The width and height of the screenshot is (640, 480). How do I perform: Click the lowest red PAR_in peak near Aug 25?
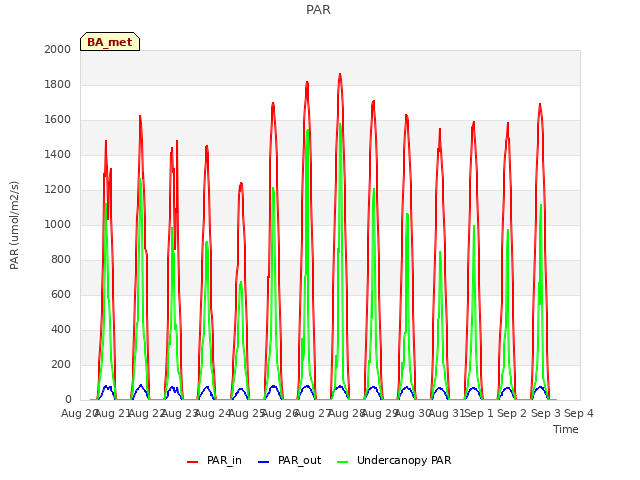(241, 184)
